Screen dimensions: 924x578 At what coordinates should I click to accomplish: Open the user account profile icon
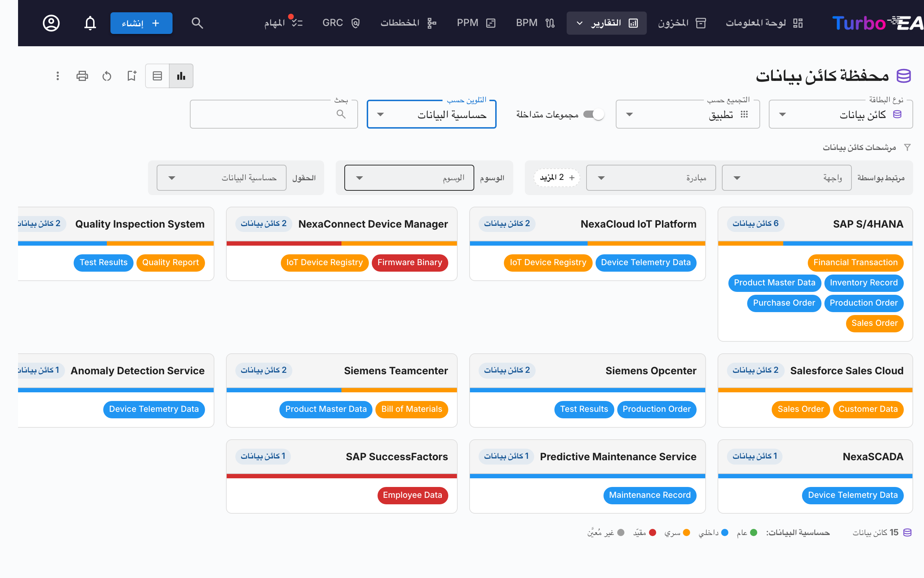click(x=51, y=23)
